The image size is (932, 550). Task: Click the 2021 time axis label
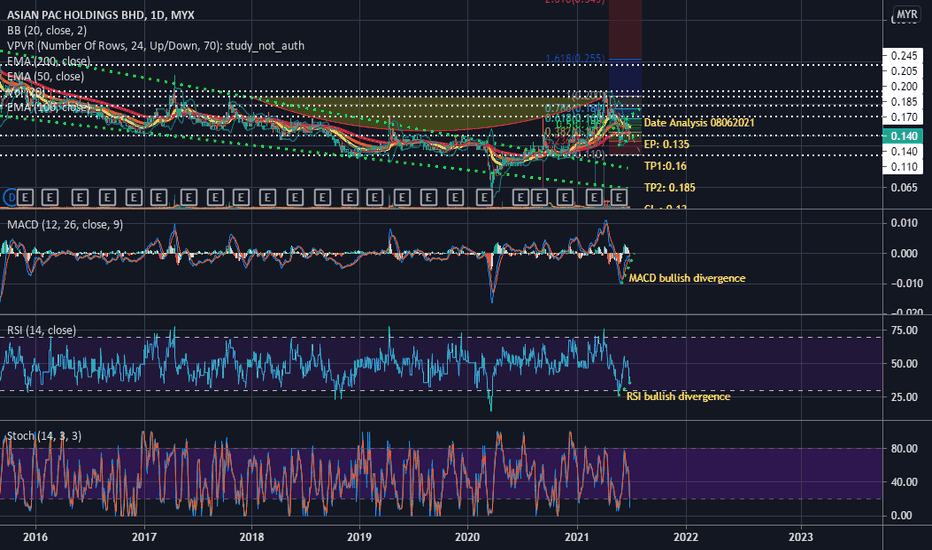tap(577, 538)
